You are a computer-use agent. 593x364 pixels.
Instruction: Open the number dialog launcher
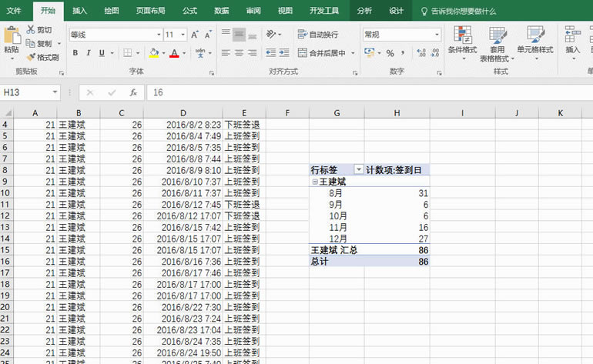click(x=439, y=73)
